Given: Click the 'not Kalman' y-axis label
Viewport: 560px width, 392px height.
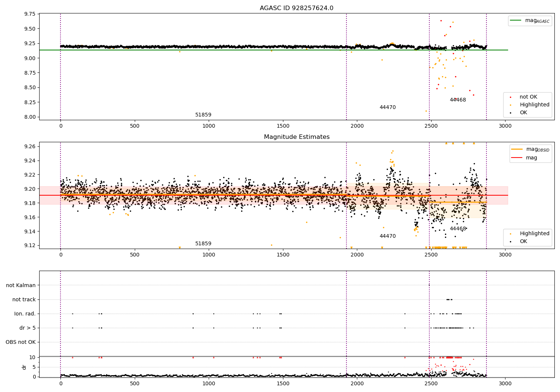Looking at the screenshot, I should tap(21, 286).
